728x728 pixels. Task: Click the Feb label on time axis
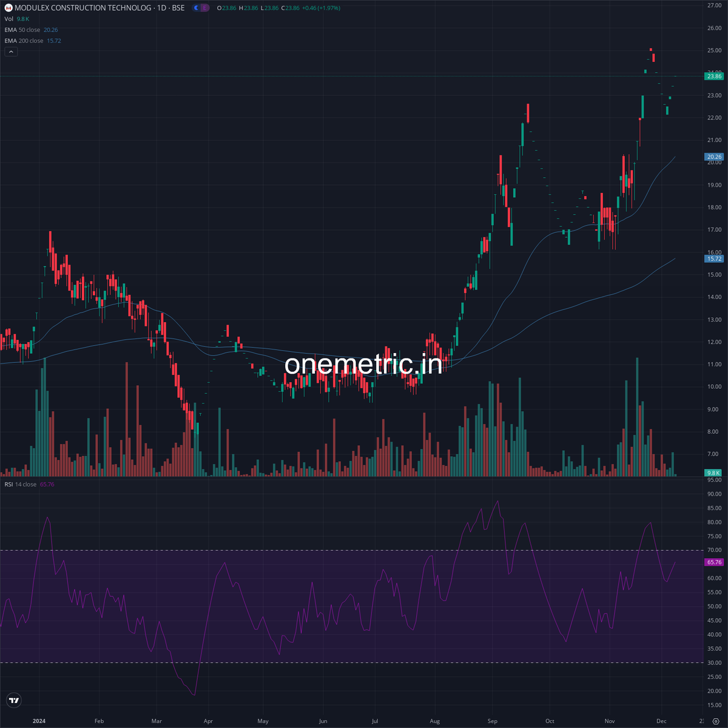[x=99, y=721]
